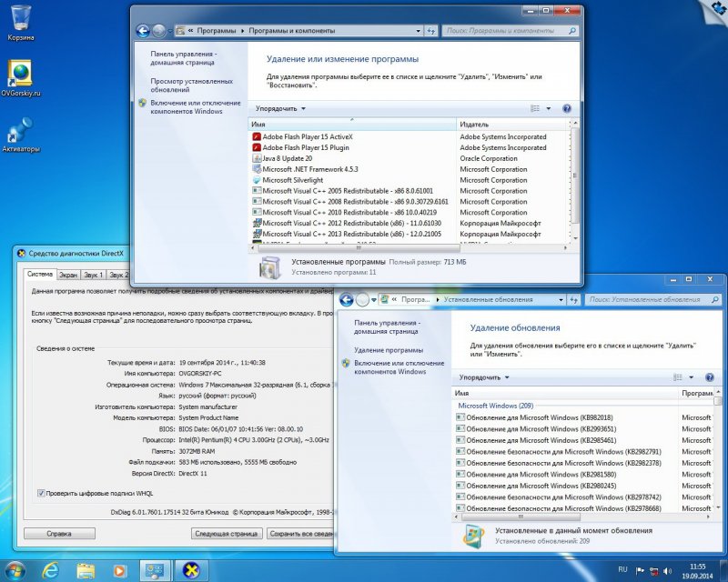
Task: Open view options dropdown arrow in Installed Updates window
Action: pyautogui.click(x=691, y=377)
